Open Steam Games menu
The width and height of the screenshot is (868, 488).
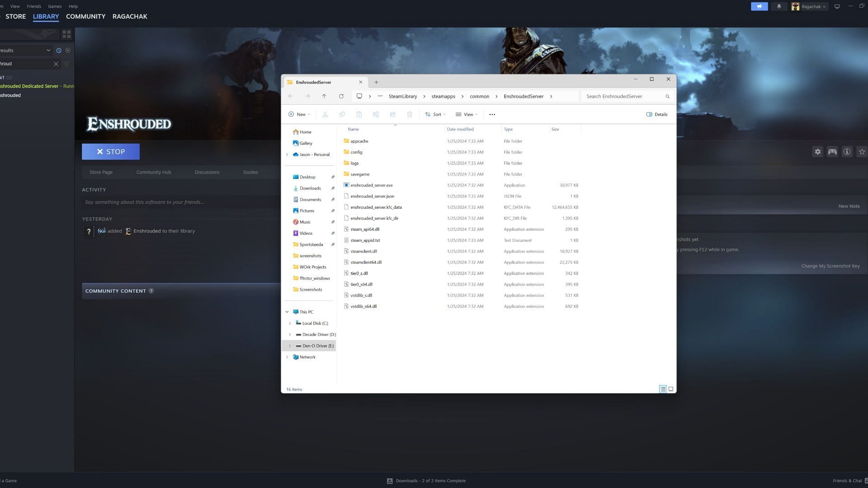point(55,6)
